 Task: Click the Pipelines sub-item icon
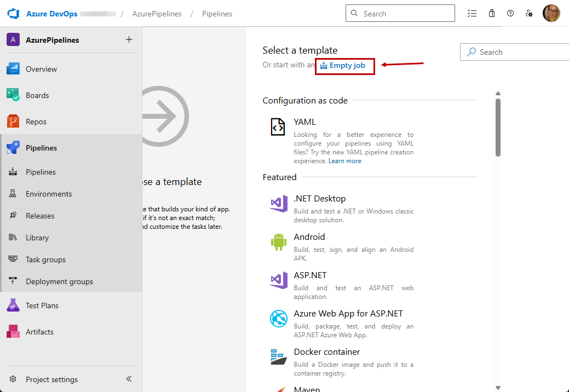(x=13, y=171)
